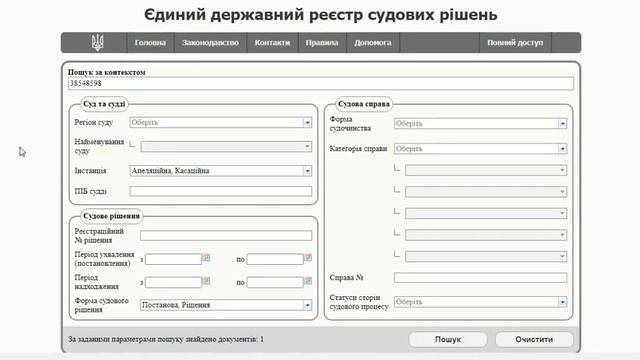Open calendar for approval period start date
640x360 pixels.
coord(207,258)
